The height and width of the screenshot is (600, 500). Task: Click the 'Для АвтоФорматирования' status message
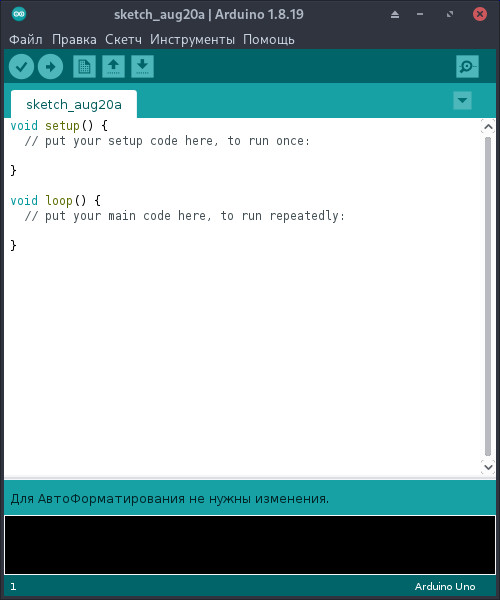tap(170, 499)
